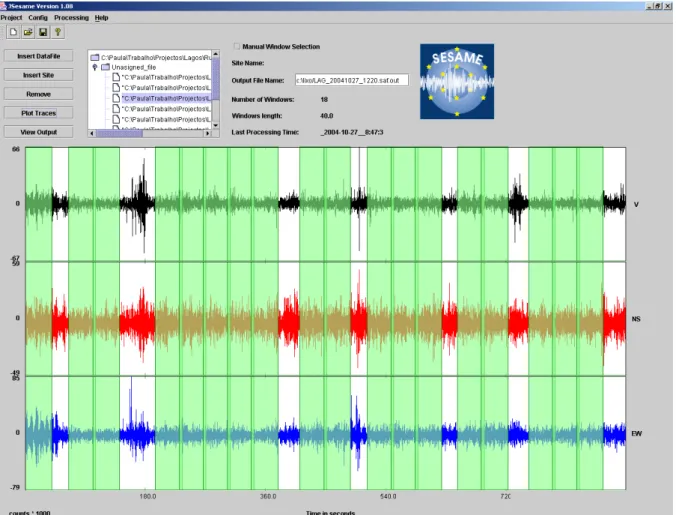Viewport: 676px width, 515px height.
Task: Click the 360.0 time axis label
Action: (268, 496)
